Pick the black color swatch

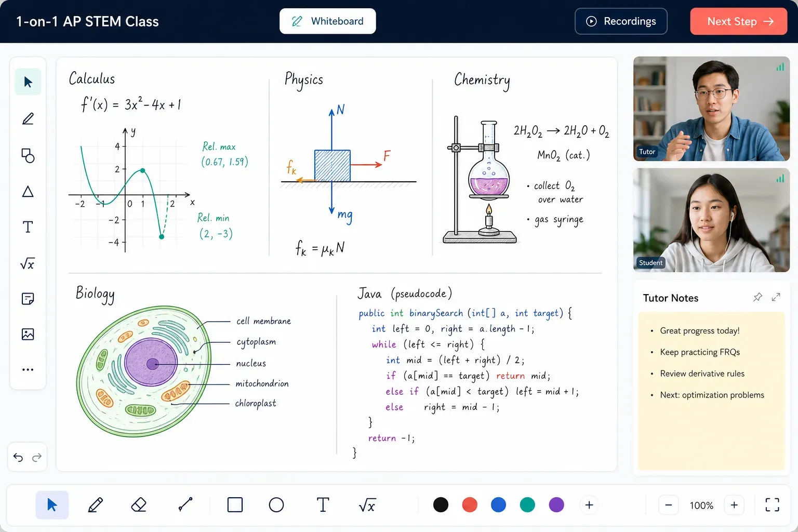pos(441,504)
